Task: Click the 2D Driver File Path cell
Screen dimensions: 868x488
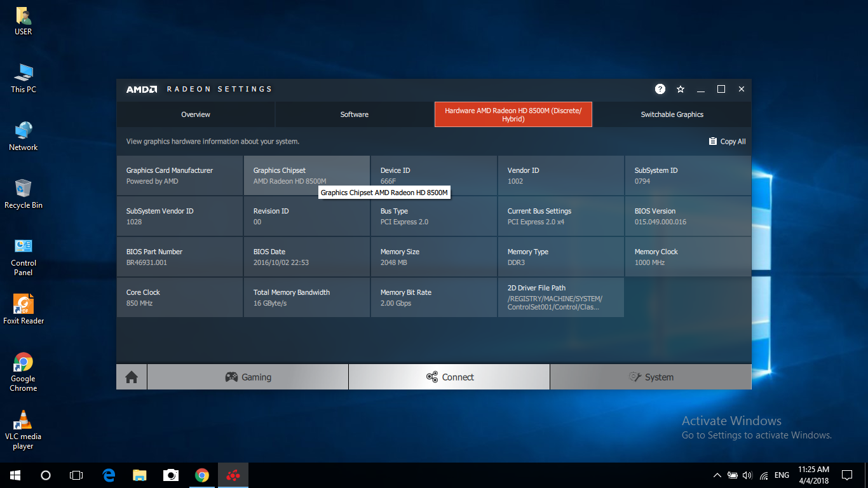Action: click(560, 297)
